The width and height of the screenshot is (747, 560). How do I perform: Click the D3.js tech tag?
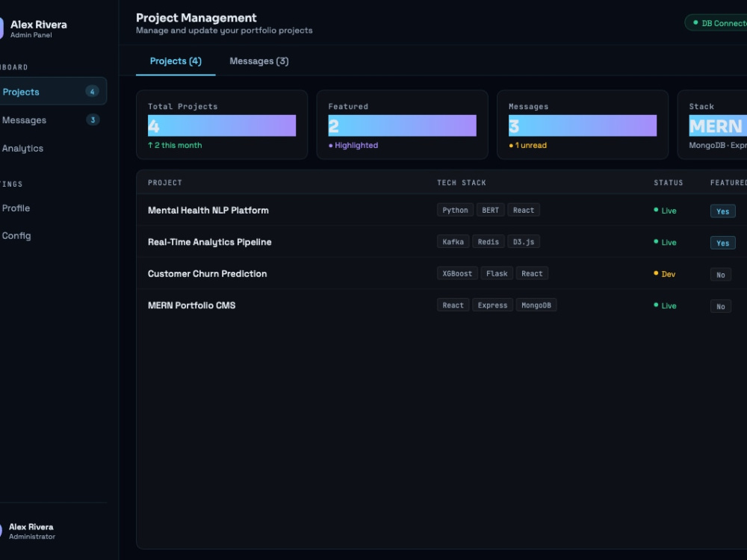[x=523, y=242]
